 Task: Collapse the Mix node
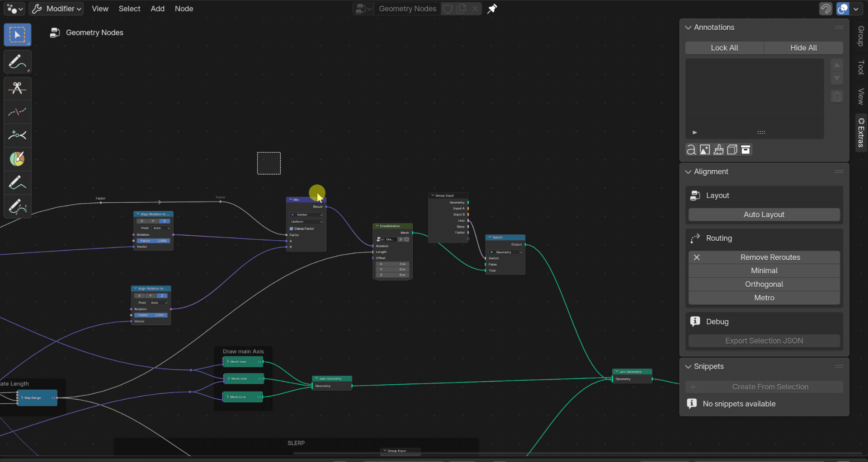coord(290,200)
